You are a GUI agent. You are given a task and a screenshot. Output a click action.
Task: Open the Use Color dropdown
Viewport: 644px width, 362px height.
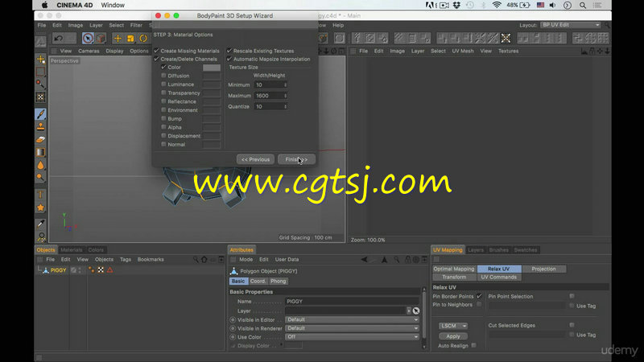352,337
